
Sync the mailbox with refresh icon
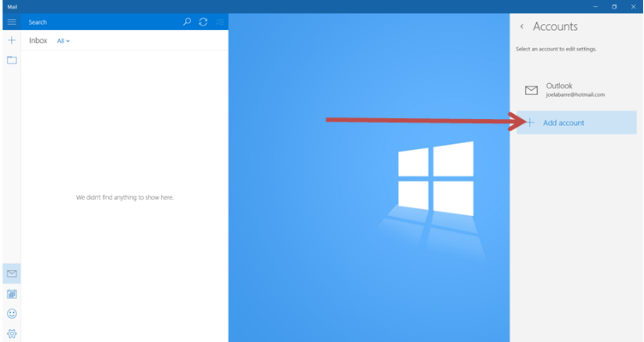tap(203, 21)
